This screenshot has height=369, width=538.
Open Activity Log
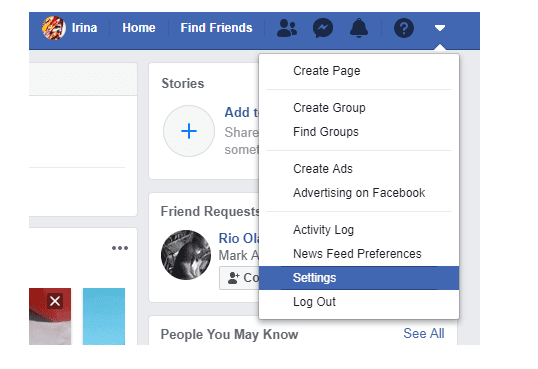tap(359, 230)
